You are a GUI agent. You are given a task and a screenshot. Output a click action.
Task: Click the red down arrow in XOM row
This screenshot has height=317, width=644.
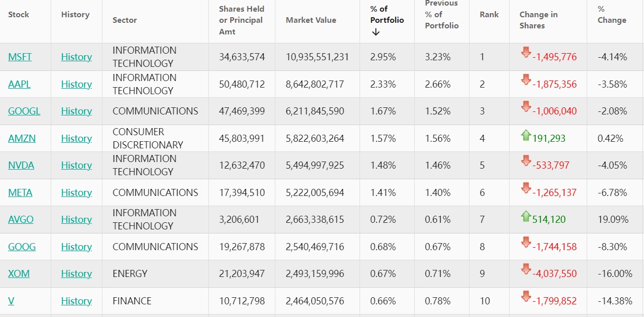(526, 269)
